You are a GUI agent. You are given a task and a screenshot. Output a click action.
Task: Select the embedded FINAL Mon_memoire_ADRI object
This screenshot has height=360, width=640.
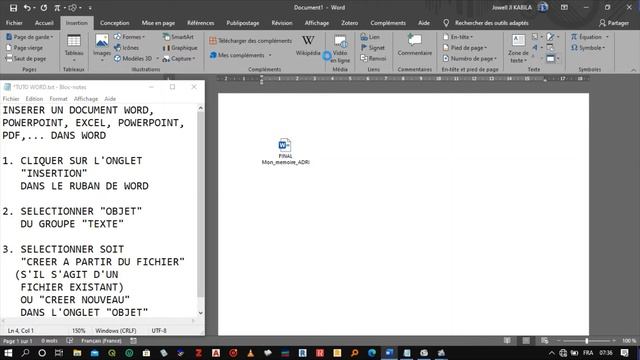click(285, 151)
